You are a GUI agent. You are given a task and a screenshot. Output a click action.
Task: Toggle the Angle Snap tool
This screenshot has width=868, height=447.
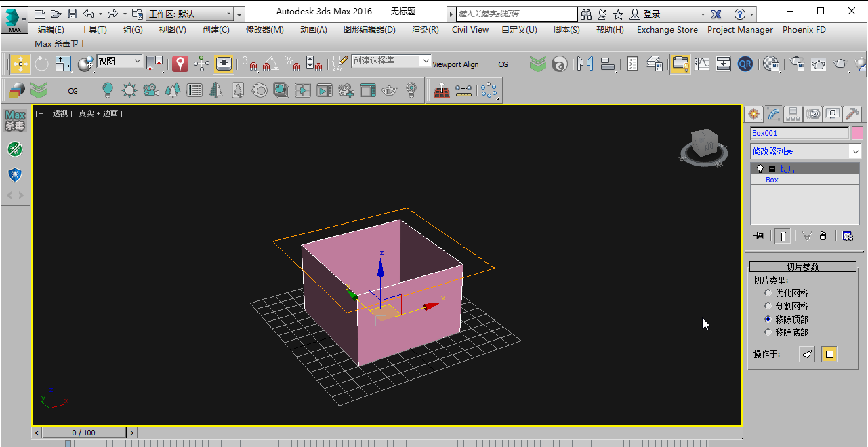pos(271,64)
